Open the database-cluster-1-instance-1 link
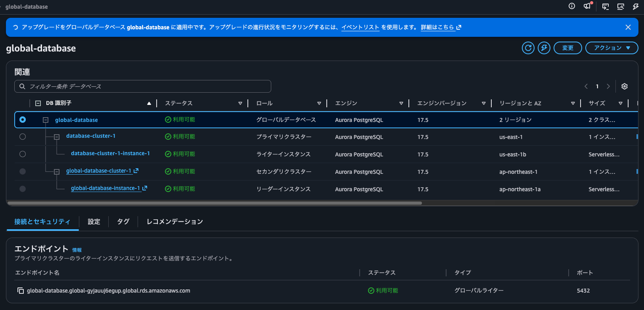The height and width of the screenshot is (310, 644). pos(110,153)
